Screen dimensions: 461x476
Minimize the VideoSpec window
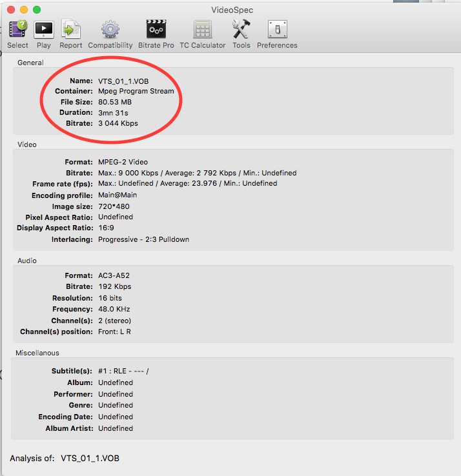(x=24, y=10)
